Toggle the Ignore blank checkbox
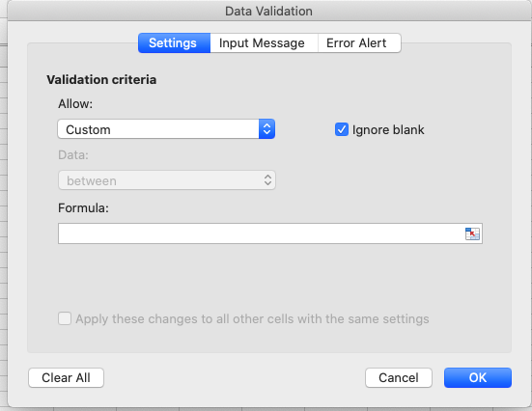Image resolution: width=532 pixels, height=411 pixels. 342,129
